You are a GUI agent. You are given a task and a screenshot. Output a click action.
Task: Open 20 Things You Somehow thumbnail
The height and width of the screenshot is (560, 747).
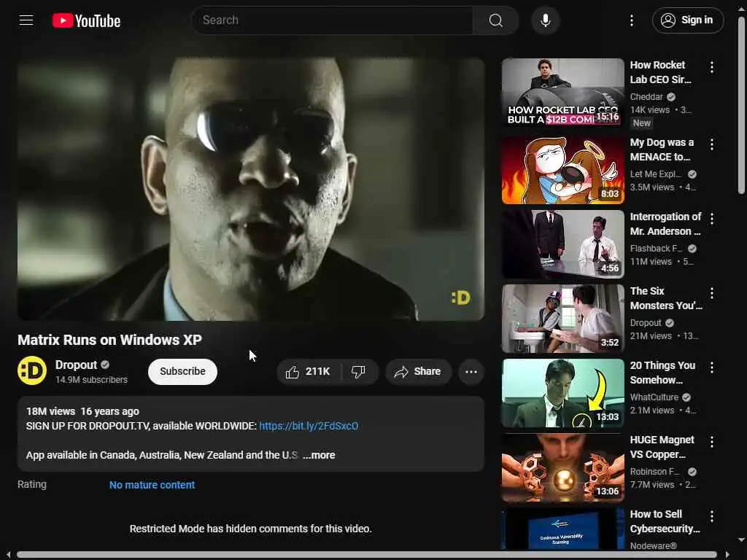[562, 393]
